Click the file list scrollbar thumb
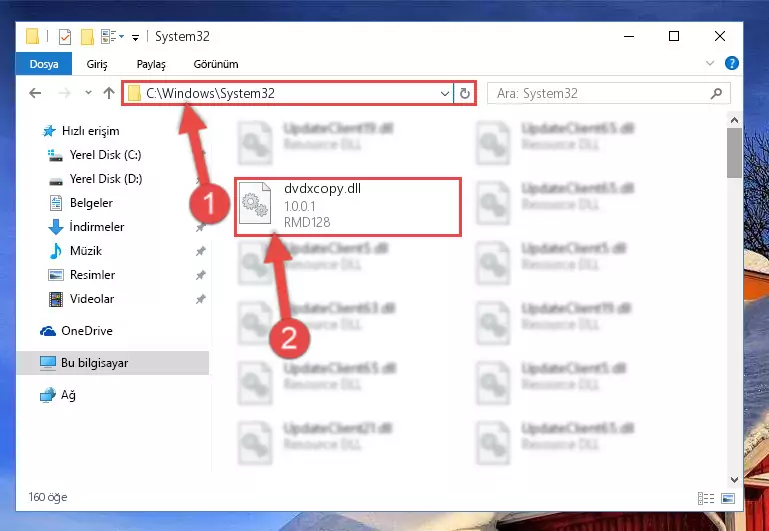The image size is (769, 531). 734,153
